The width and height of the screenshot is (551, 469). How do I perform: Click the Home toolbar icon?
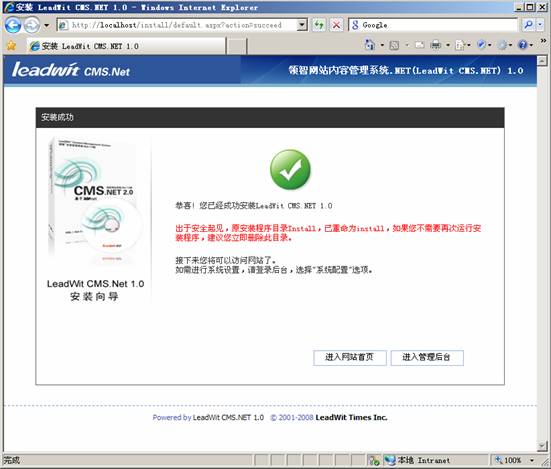[369, 45]
